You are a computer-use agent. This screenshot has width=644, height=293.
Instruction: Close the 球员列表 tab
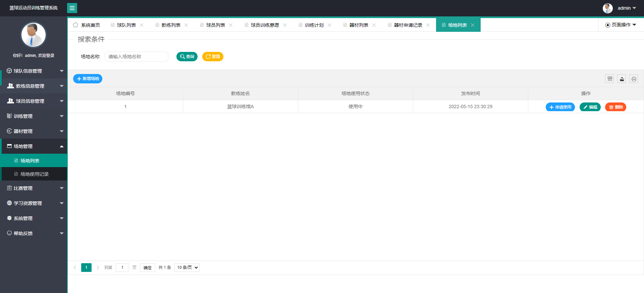point(231,25)
